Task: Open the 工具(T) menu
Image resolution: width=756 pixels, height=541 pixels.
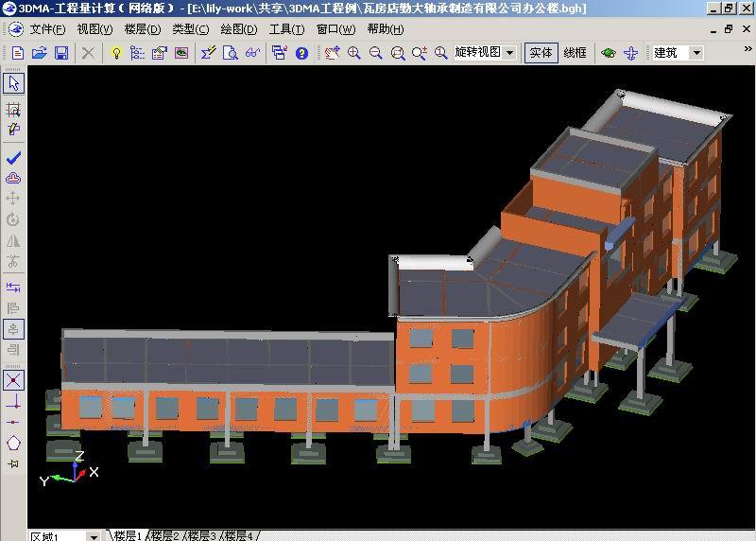Action: coord(286,29)
